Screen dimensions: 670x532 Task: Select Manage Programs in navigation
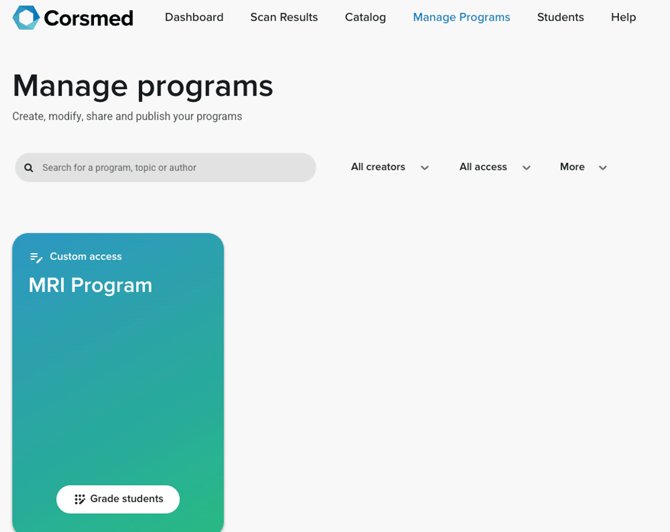click(x=461, y=17)
